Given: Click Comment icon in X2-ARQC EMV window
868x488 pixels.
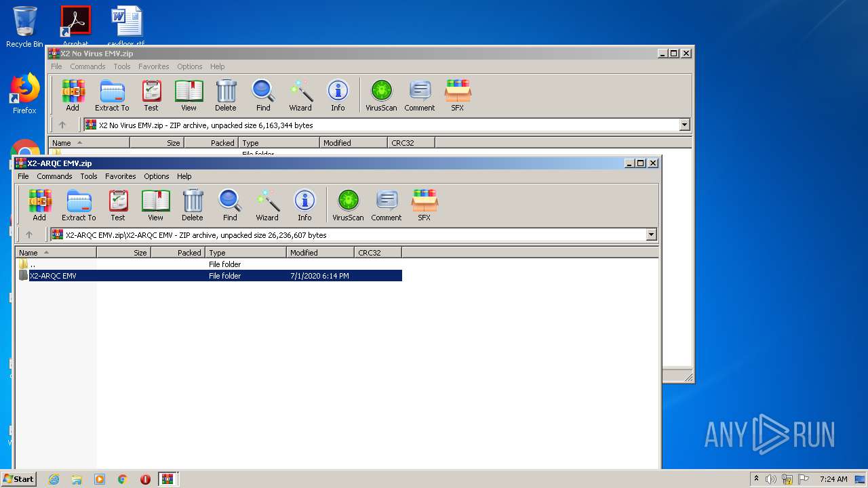Looking at the screenshot, I should coord(387,205).
